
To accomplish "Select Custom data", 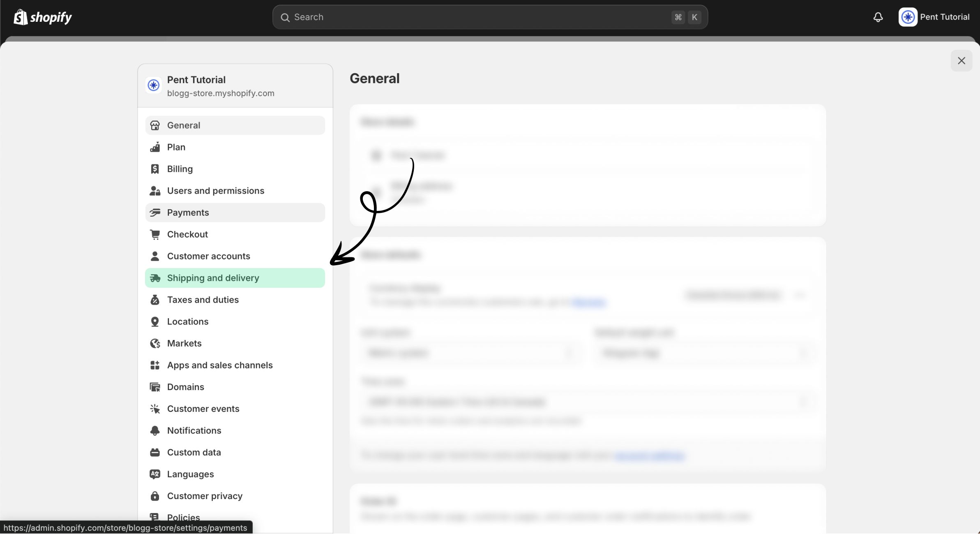I will 235,452.
